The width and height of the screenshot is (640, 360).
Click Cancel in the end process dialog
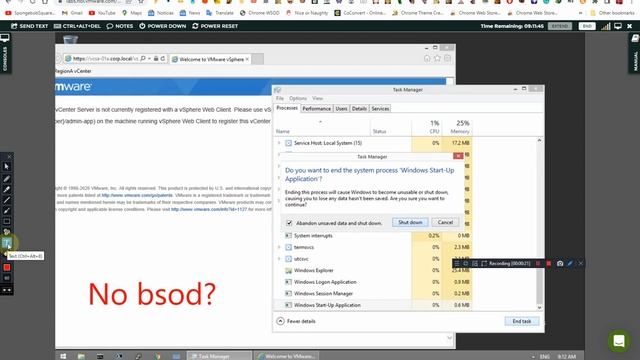click(x=445, y=222)
